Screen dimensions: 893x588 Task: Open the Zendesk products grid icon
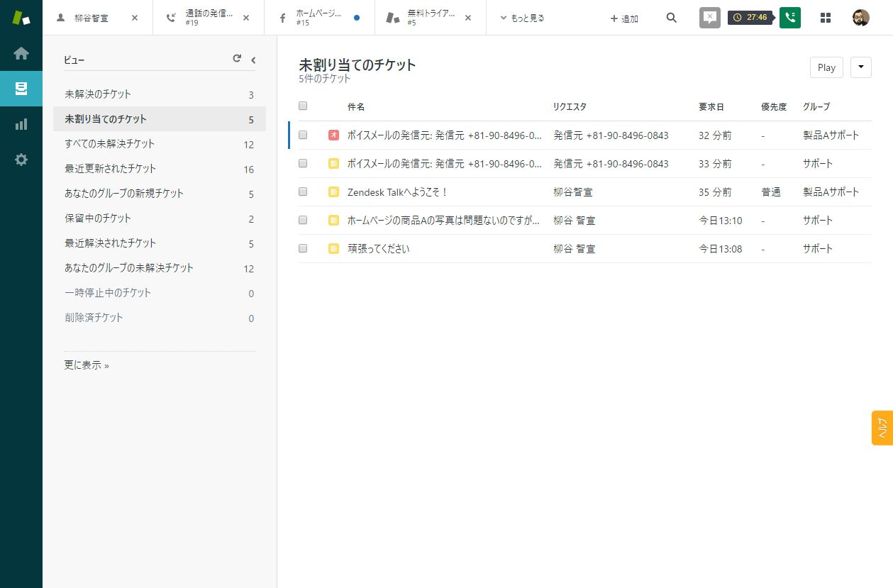tap(826, 18)
